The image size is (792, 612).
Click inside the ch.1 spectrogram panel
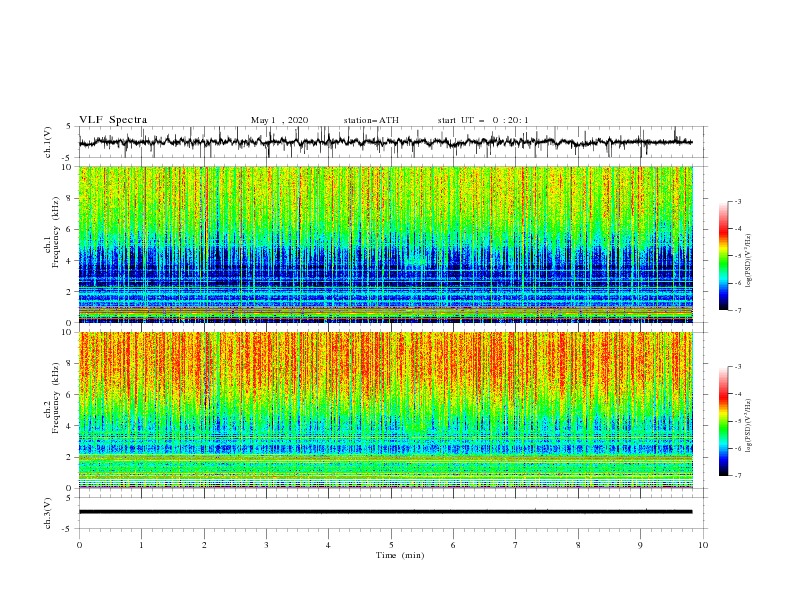[x=386, y=244]
